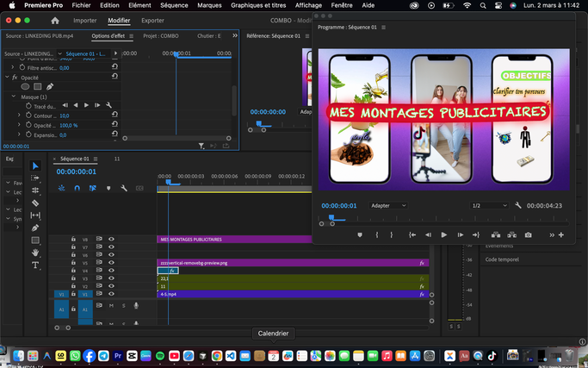Toggle track V5 visibility eye

coord(111,263)
